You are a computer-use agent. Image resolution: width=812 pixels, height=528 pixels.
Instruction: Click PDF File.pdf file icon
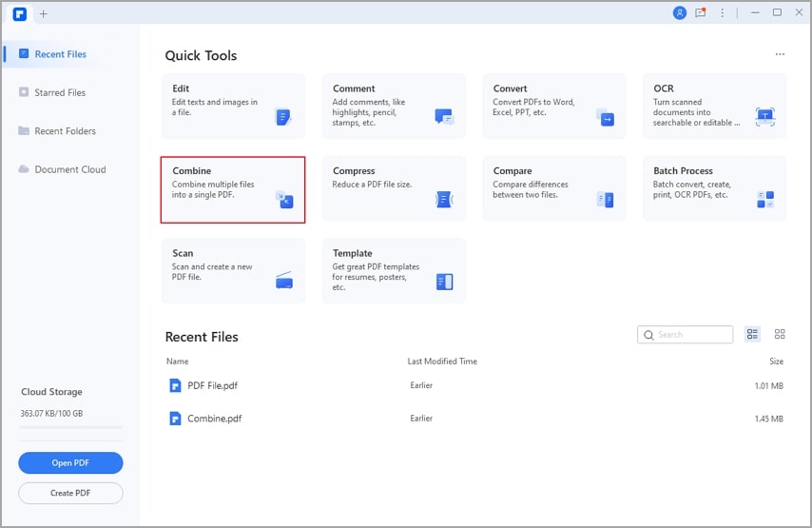click(x=176, y=385)
